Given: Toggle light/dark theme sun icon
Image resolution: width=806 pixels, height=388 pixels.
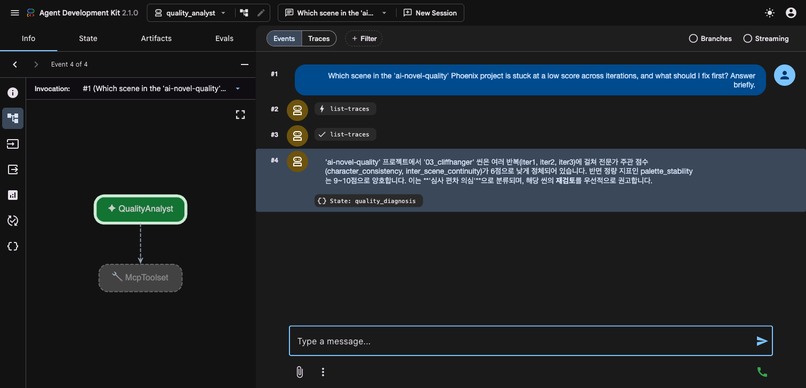Looking at the screenshot, I should tap(770, 13).
